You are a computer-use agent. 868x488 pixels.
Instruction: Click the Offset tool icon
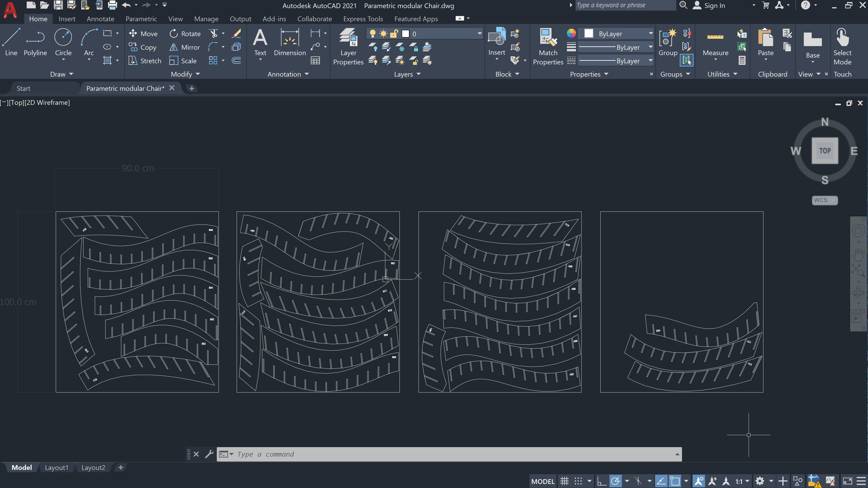click(x=236, y=61)
